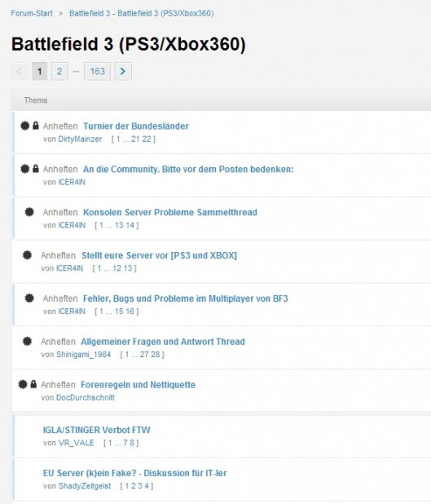Open EU Server (k)ein Fake? discussion thread
The image size is (431, 504).
coord(135,473)
